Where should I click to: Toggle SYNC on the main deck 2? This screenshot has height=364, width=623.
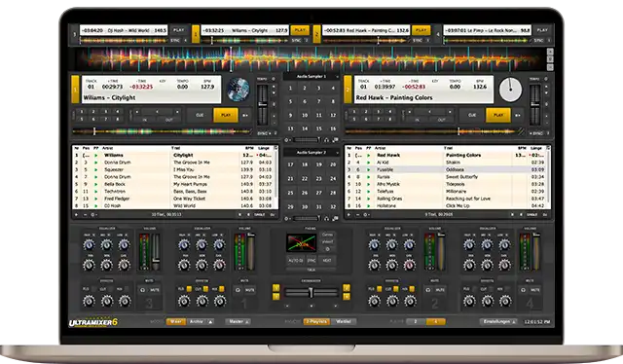coord(536,133)
